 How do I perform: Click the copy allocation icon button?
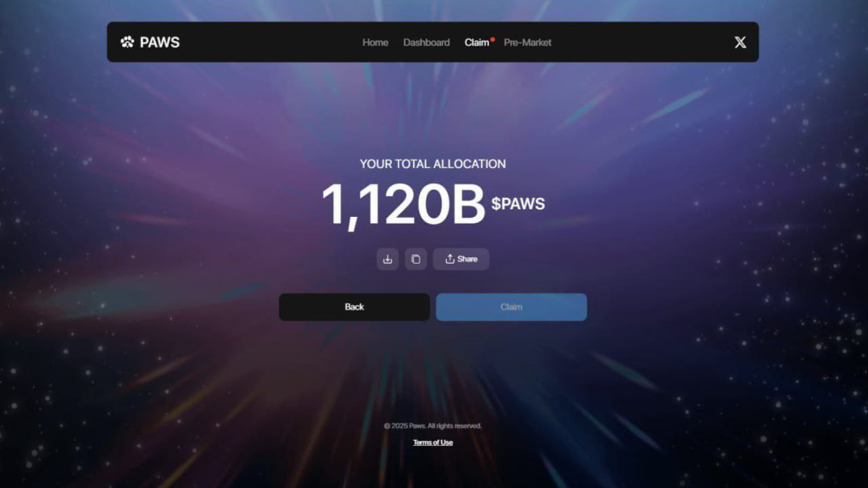pyautogui.click(x=416, y=259)
